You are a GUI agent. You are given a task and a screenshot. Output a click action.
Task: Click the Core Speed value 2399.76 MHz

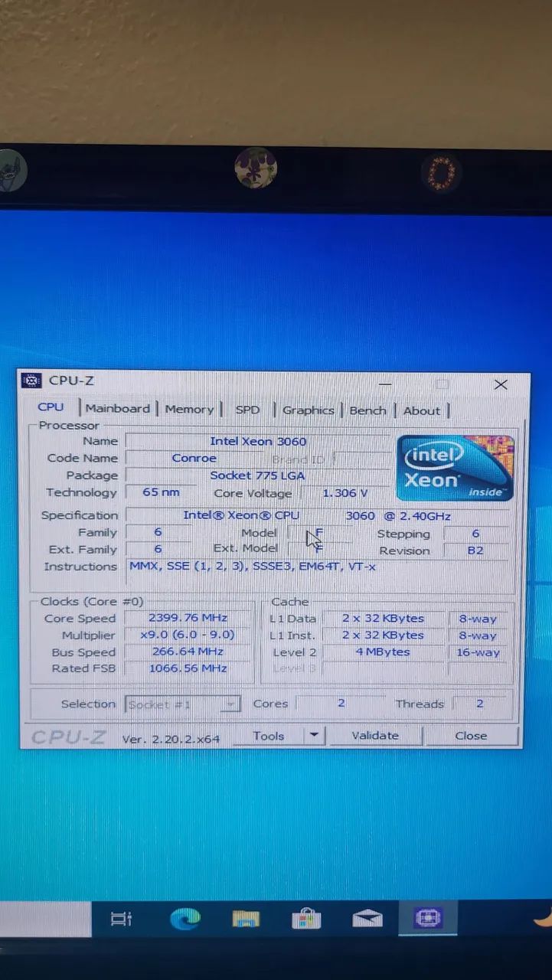188,619
